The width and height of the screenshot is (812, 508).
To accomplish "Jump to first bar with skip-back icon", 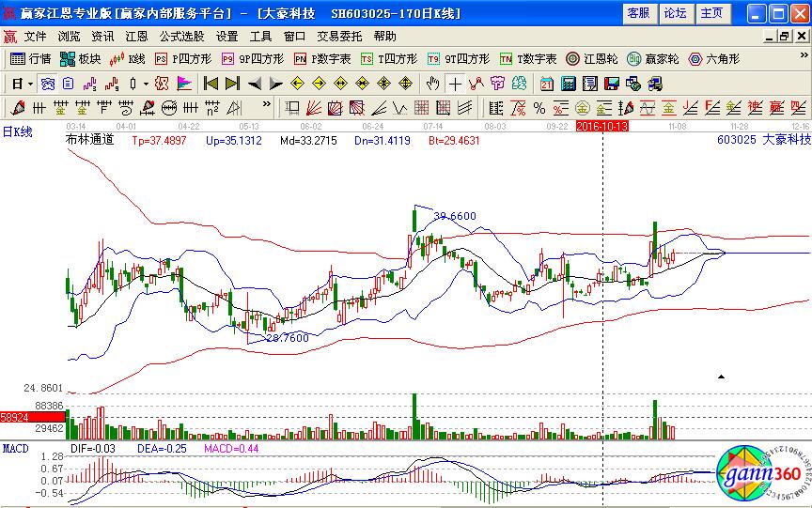I will point(211,84).
